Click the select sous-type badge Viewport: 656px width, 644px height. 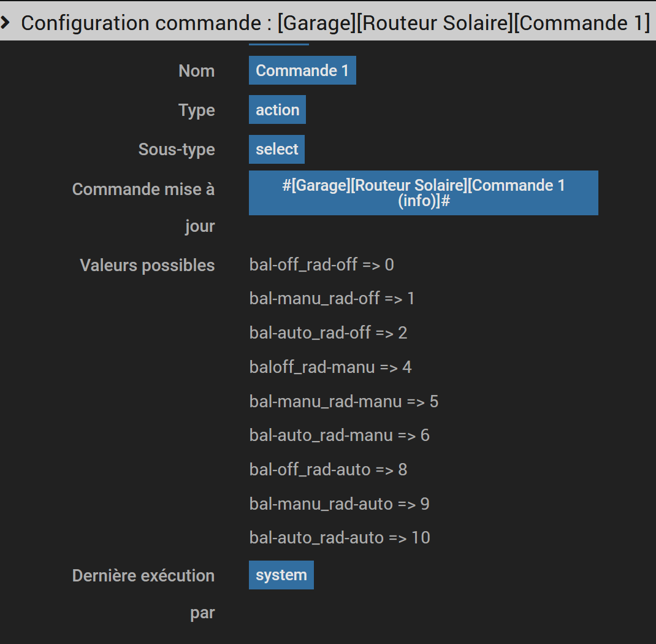click(277, 149)
